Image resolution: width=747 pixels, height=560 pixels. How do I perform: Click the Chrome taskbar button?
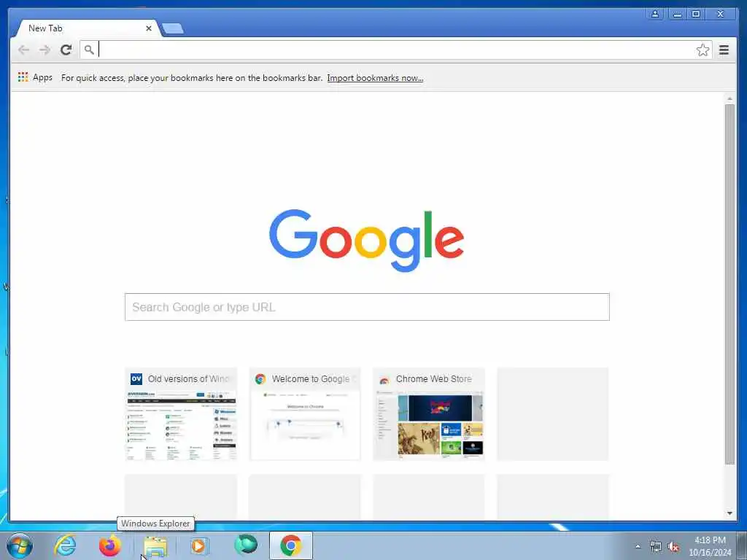[290, 545]
